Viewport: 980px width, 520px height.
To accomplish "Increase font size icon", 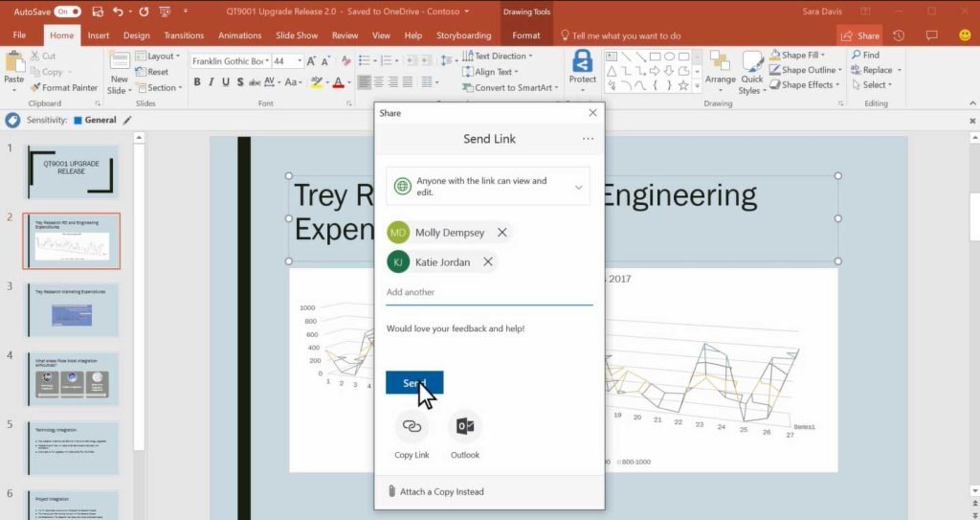I will click(x=311, y=60).
